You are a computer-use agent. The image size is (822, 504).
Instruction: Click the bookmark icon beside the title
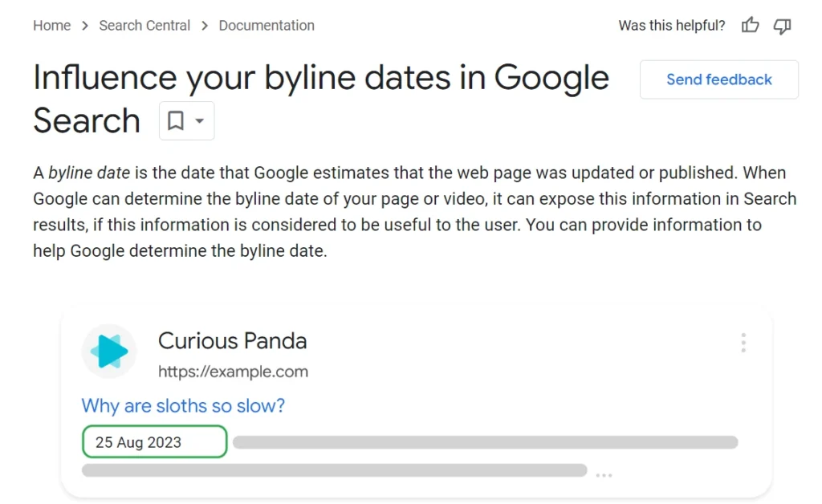coord(176,120)
